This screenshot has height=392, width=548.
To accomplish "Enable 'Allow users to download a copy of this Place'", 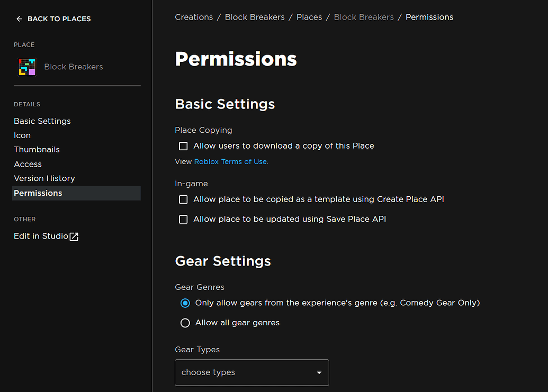I will pyautogui.click(x=183, y=145).
